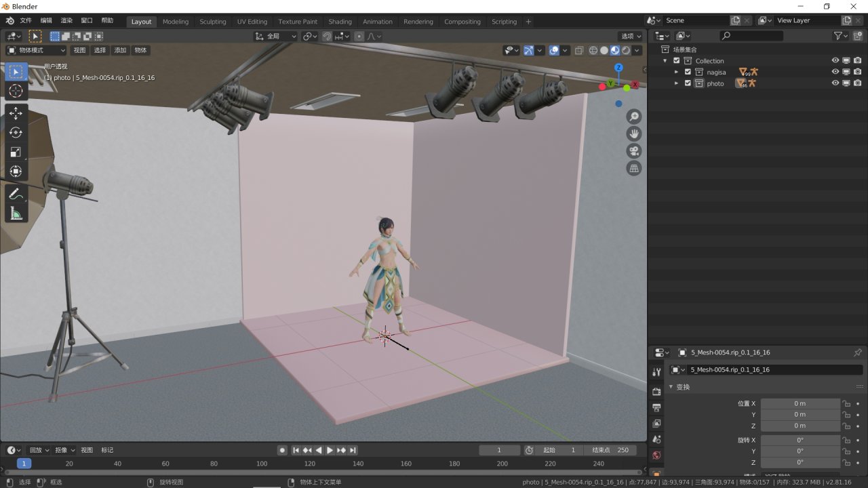Viewport: 868px width, 488px height.
Task: Click the 标记 marker menu in timeline
Action: pyautogui.click(x=107, y=450)
